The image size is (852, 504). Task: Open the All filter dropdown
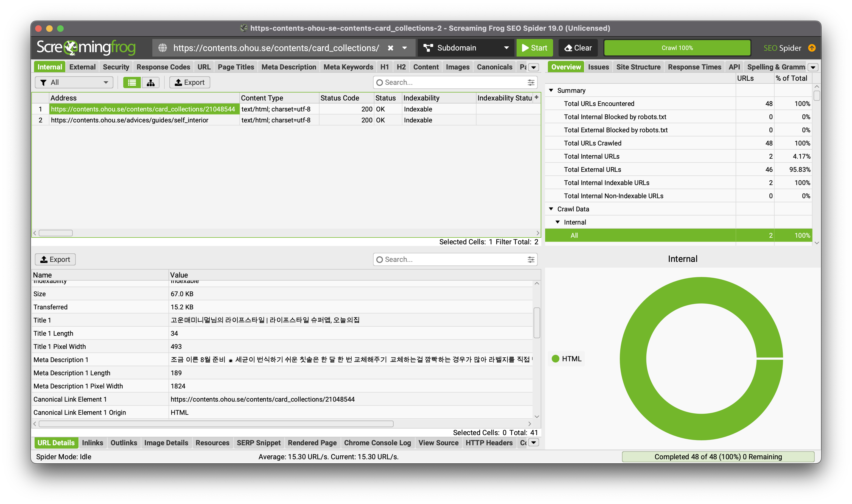(x=74, y=83)
